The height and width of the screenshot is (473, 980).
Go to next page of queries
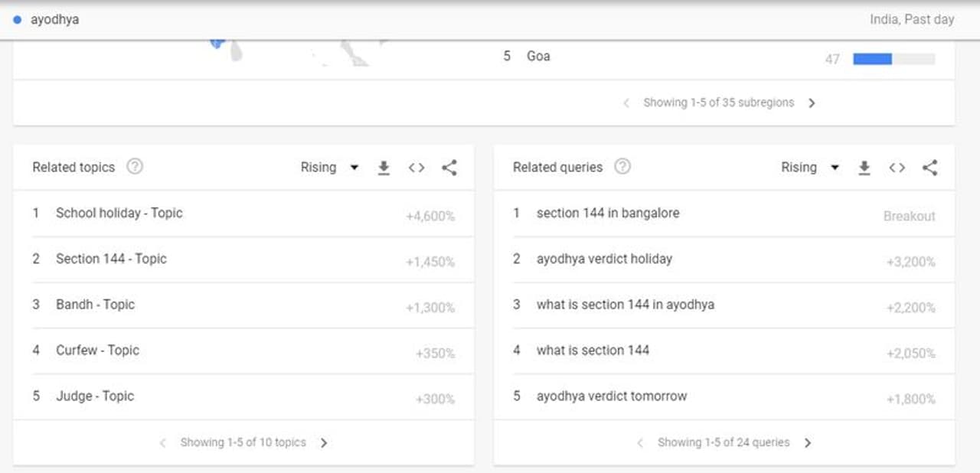808,442
